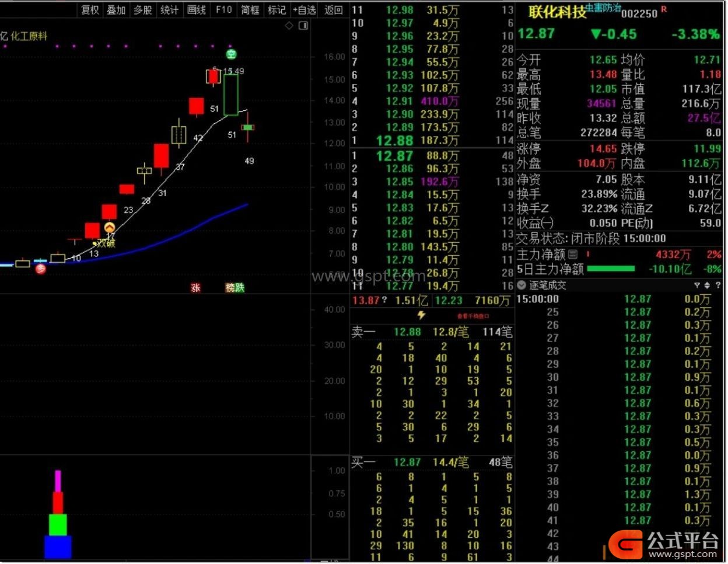The height and width of the screenshot is (564, 728).
Task: Click the 叠加 toolbar button
Action: (x=117, y=10)
